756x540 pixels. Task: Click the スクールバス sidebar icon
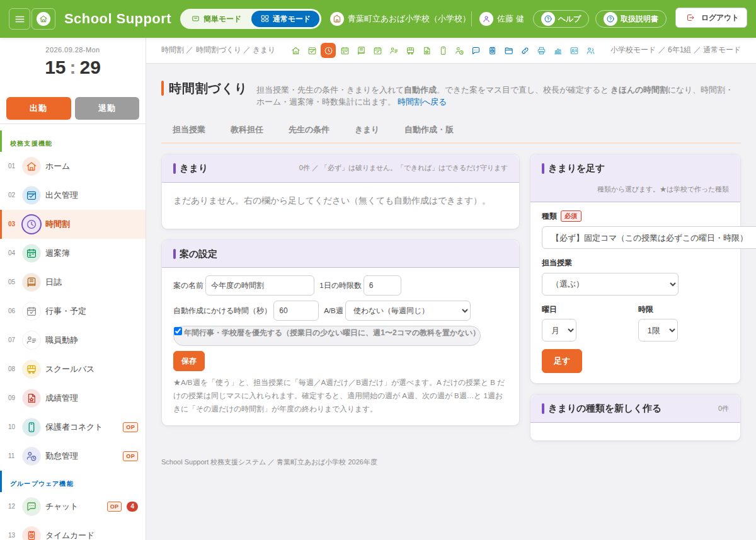[31, 369]
